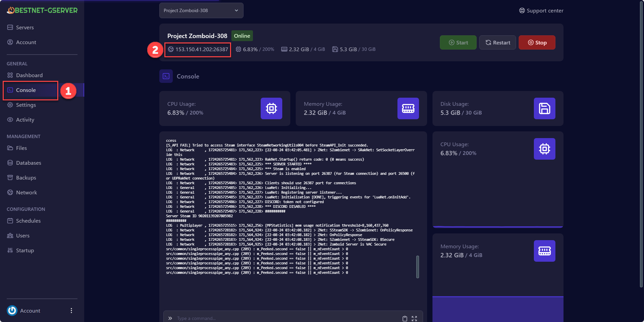Screen dimensions: 644x322
Task: Click the Disk Usage 5.3 GiB value
Action: 450,113
